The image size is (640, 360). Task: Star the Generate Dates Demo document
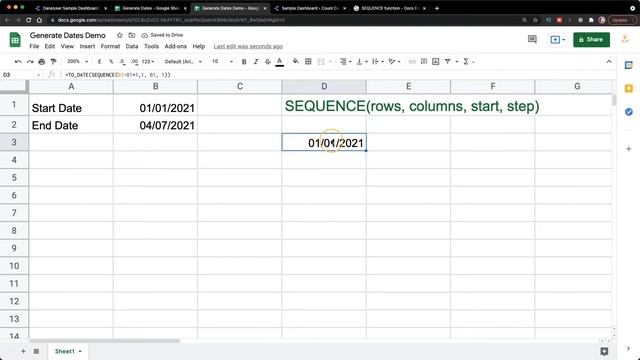click(120, 36)
